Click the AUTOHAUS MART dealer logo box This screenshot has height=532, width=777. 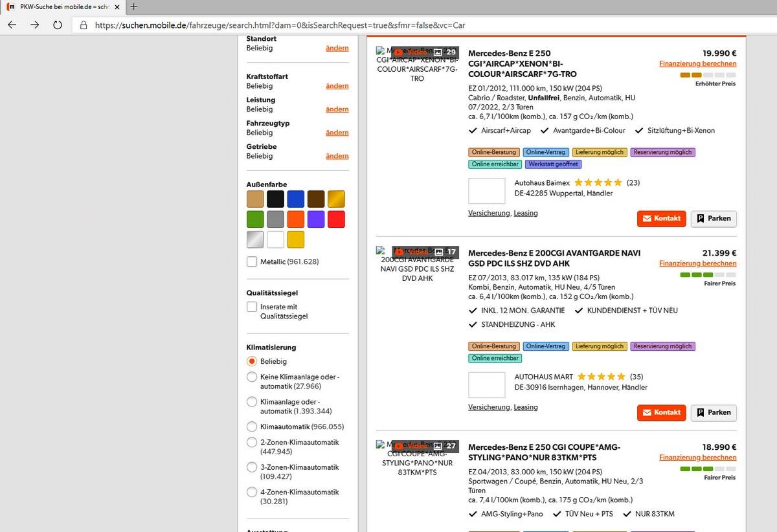pyautogui.click(x=486, y=385)
